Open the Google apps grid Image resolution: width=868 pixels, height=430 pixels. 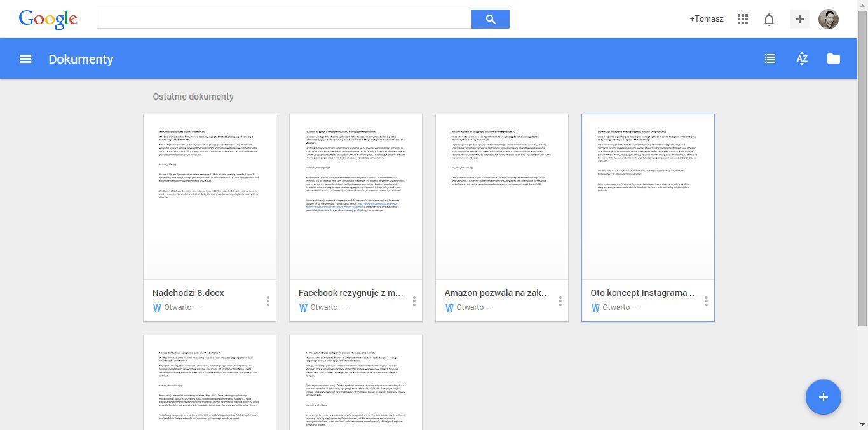click(x=743, y=19)
